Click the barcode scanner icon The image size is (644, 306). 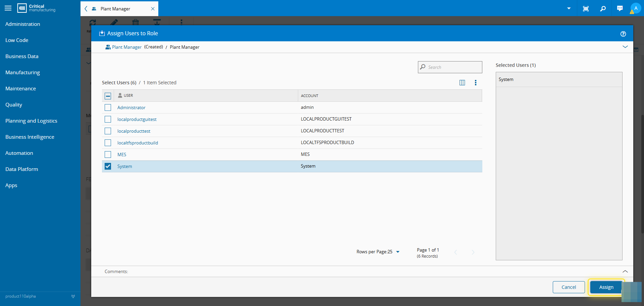click(586, 8)
